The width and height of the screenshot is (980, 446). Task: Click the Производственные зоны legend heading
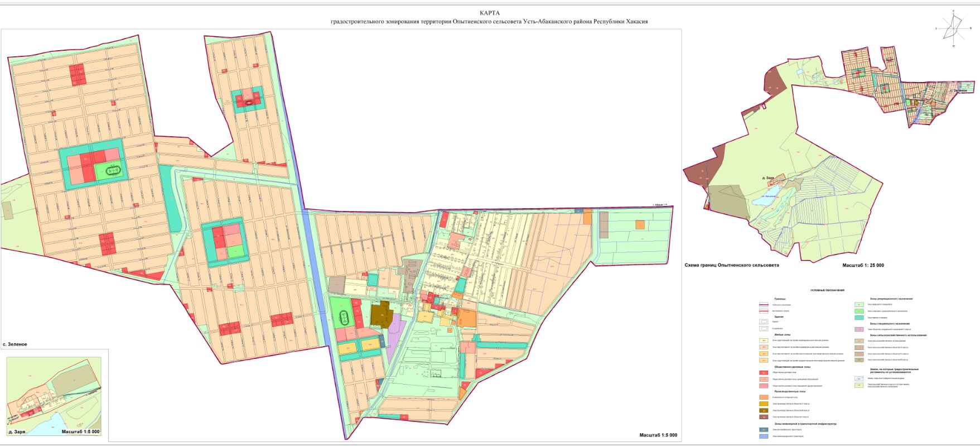789,391
